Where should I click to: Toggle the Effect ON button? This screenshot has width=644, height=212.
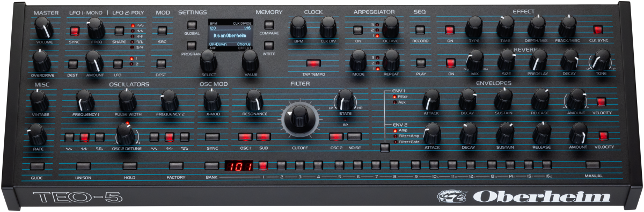tap(450, 30)
